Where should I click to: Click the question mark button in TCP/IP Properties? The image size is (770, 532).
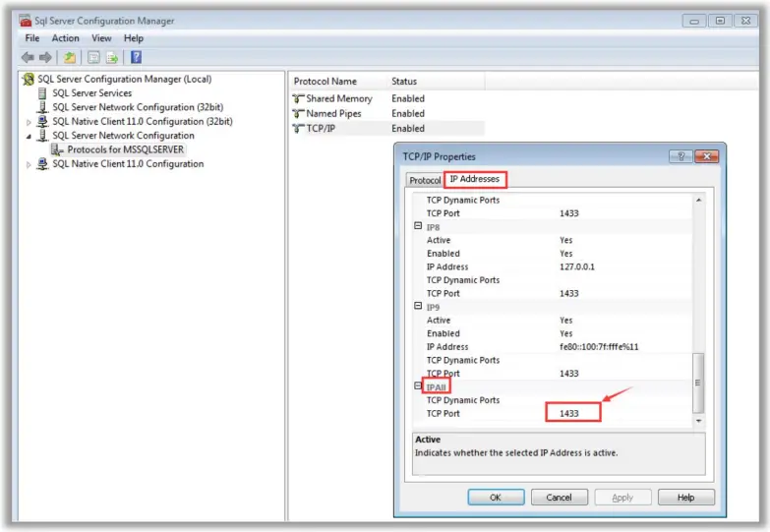coord(681,156)
